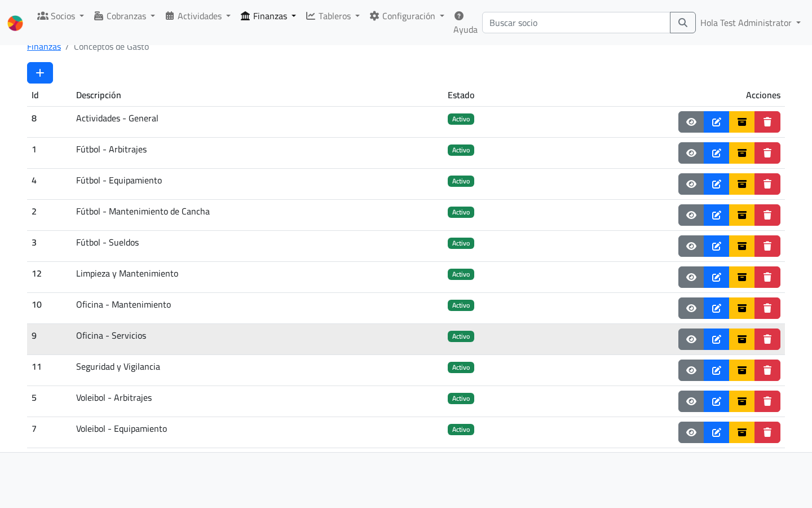Edit the Oficina - Mantenimiento concept
The image size is (812, 508).
[x=716, y=308]
